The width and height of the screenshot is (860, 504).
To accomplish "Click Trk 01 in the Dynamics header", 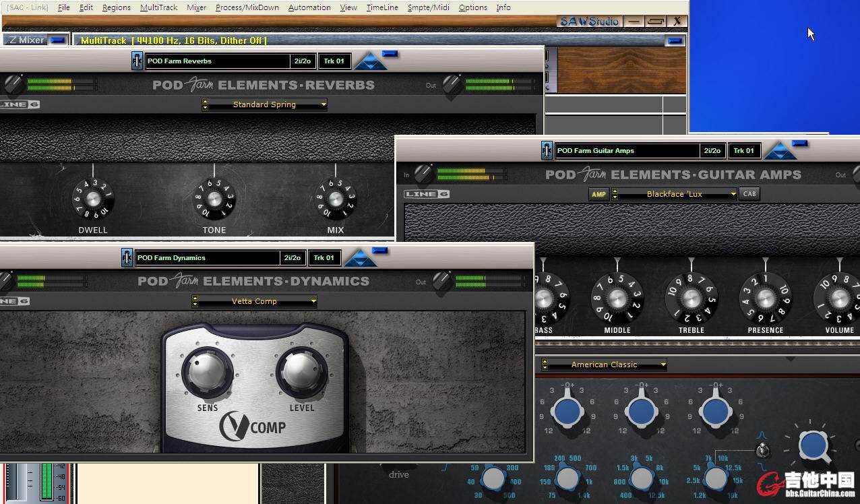I will point(325,257).
